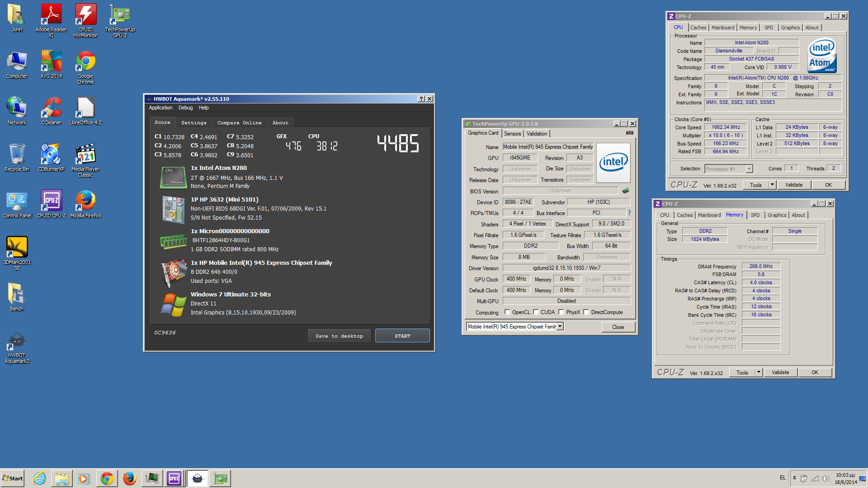Click the Windows Start button
This screenshot has height=488, width=868.
pos(13,479)
